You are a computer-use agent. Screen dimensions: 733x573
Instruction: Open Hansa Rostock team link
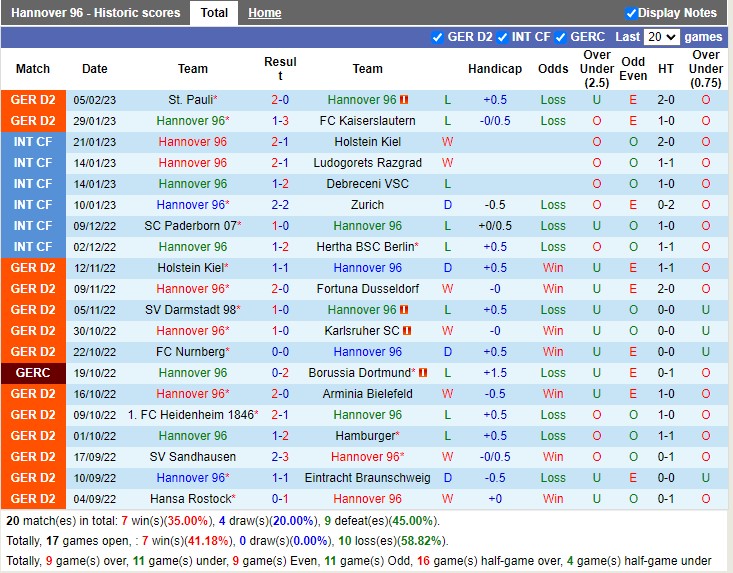191,499
